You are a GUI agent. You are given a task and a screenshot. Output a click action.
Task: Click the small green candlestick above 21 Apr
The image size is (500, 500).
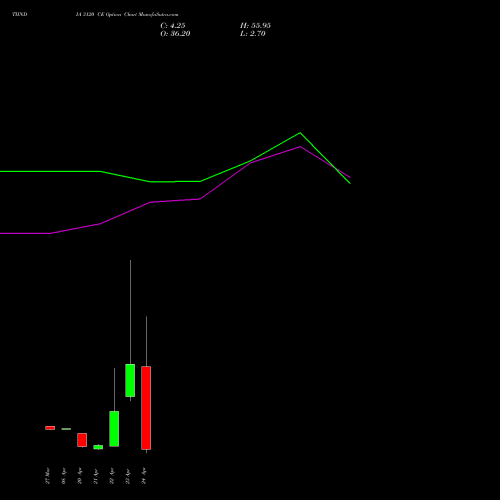pos(98,447)
